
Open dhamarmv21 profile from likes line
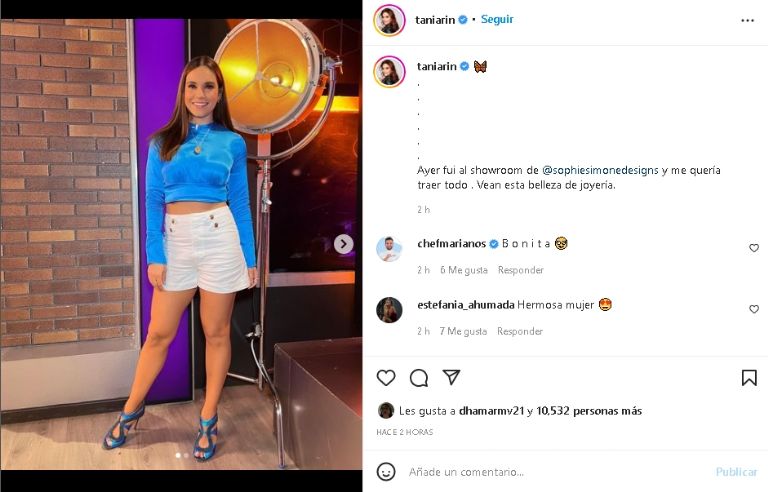[x=491, y=411]
